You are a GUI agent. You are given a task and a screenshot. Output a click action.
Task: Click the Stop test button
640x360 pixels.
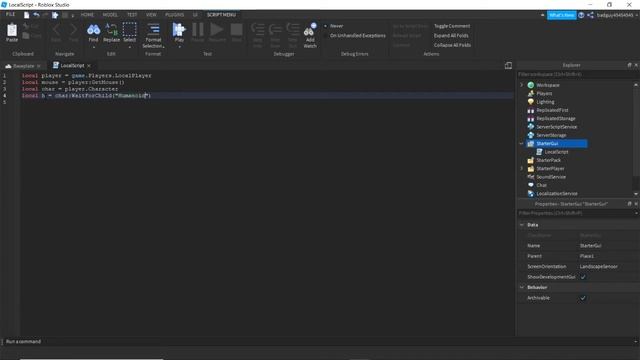pos(236,29)
